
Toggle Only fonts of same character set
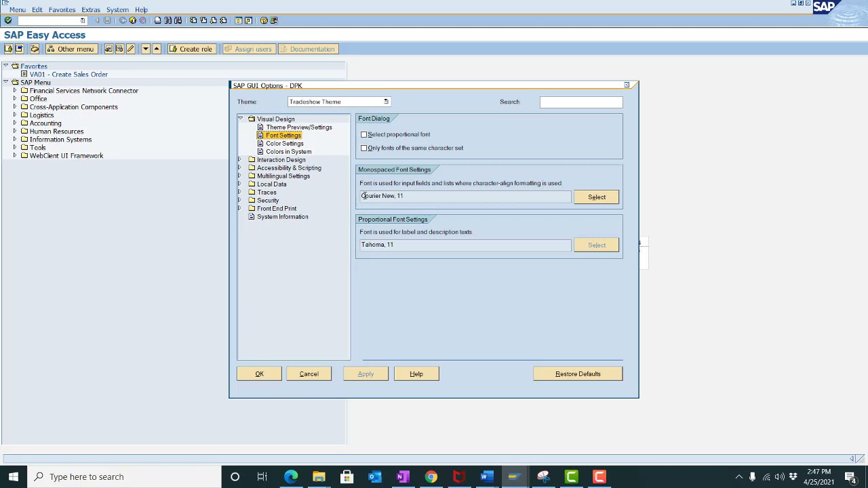(x=364, y=148)
